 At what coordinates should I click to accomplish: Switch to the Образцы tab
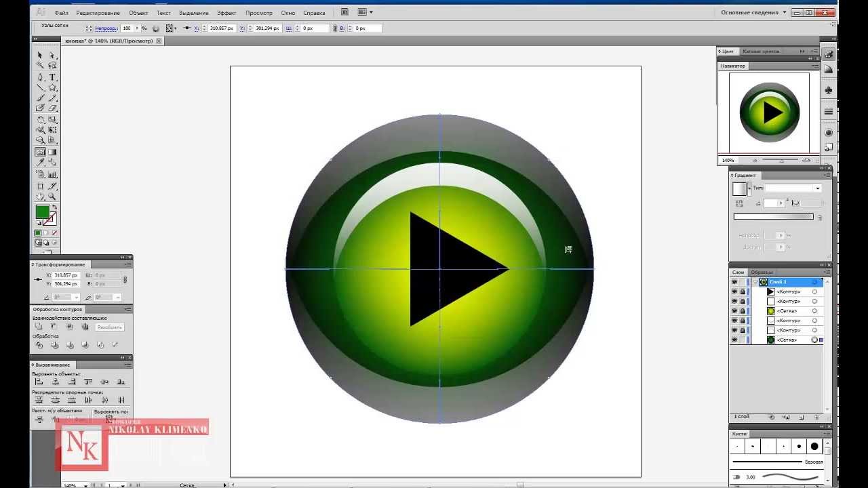pos(762,272)
